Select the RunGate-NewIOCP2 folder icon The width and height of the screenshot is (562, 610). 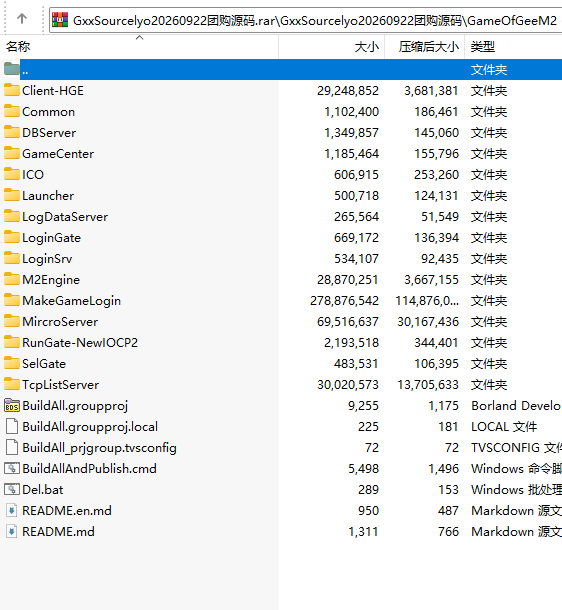tap(12, 342)
